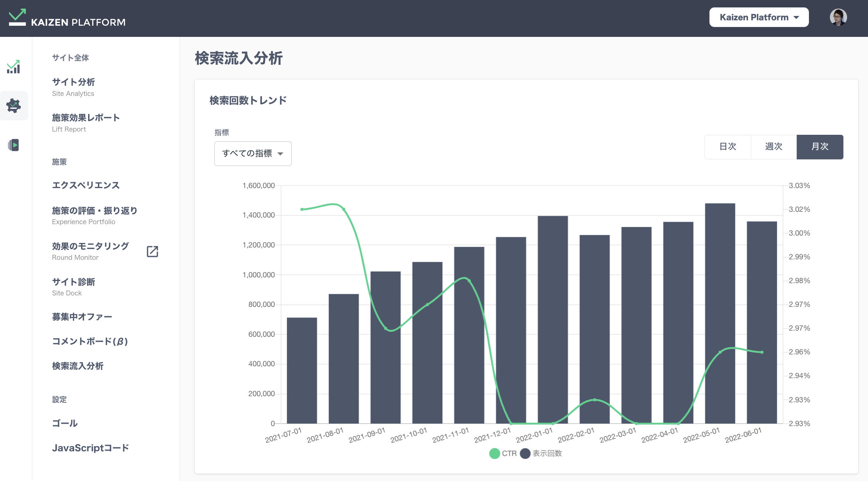Select the site analytics icon in the left rail
This screenshot has height=481, width=868.
pyautogui.click(x=14, y=67)
